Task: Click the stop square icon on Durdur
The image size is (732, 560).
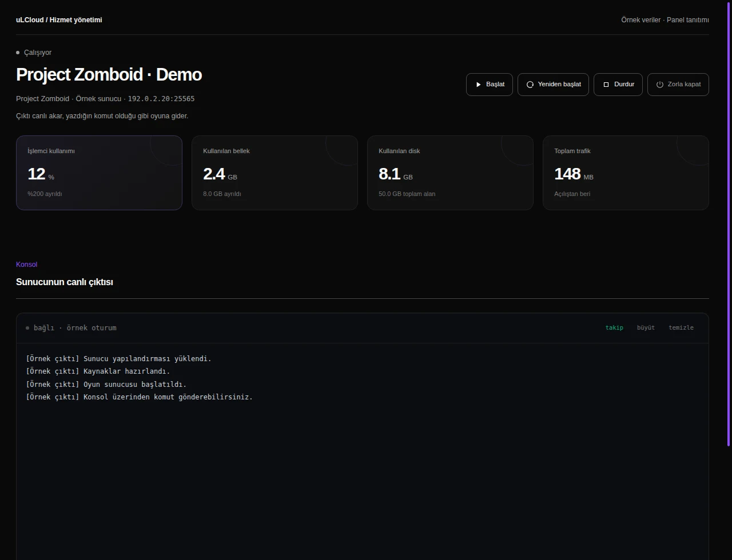Action: point(606,85)
